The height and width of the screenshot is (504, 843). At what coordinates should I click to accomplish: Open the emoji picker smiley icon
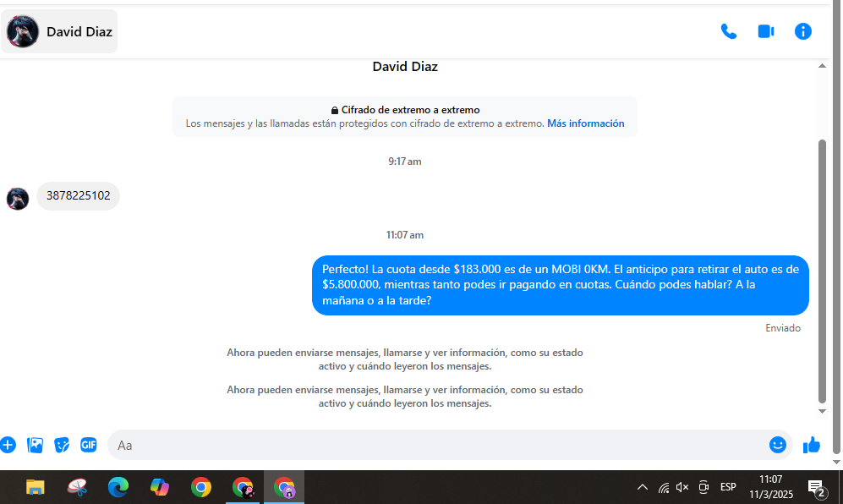[777, 445]
